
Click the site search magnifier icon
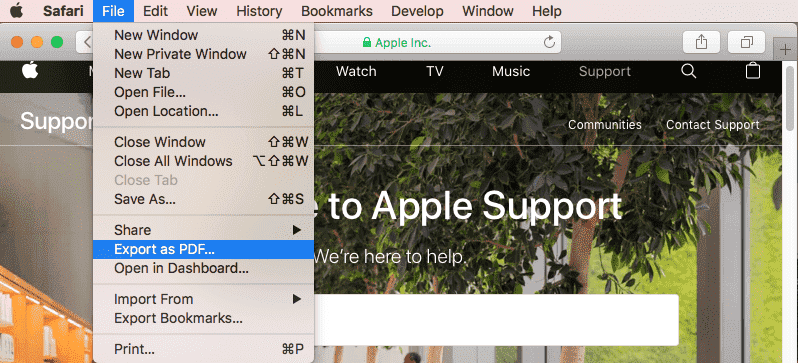pos(689,71)
